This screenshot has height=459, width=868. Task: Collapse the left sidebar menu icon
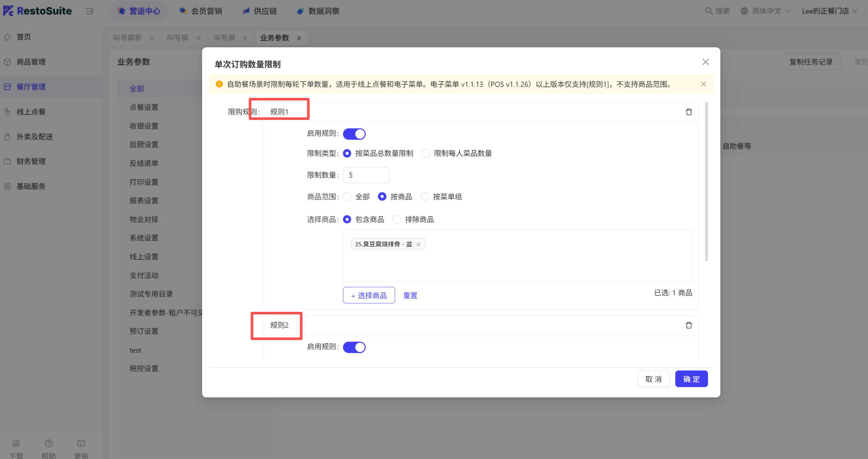click(x=89, y=11)
